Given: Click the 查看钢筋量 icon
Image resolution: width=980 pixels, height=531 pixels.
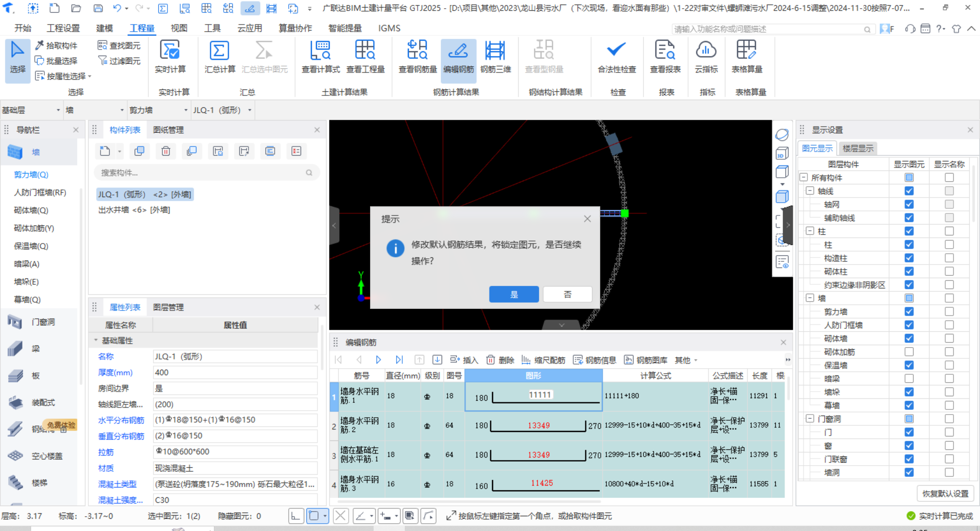Looking at the screenshot, I should 418,57.
